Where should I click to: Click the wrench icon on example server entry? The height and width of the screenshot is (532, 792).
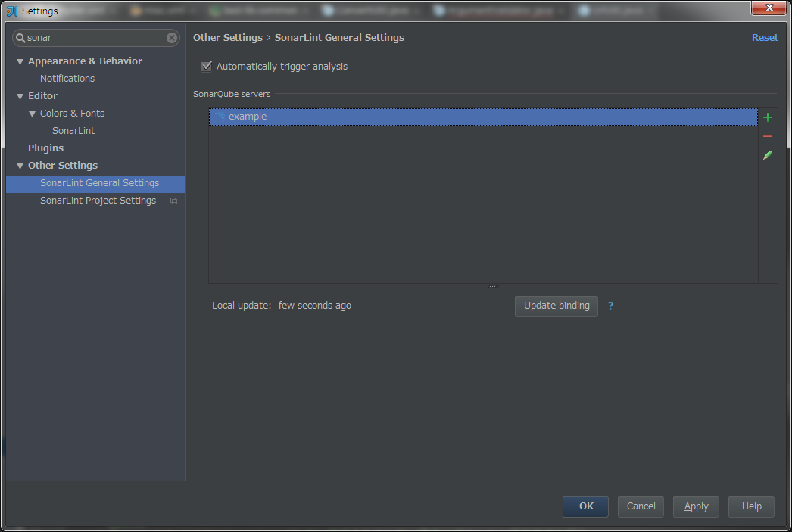tap(219, 116)
